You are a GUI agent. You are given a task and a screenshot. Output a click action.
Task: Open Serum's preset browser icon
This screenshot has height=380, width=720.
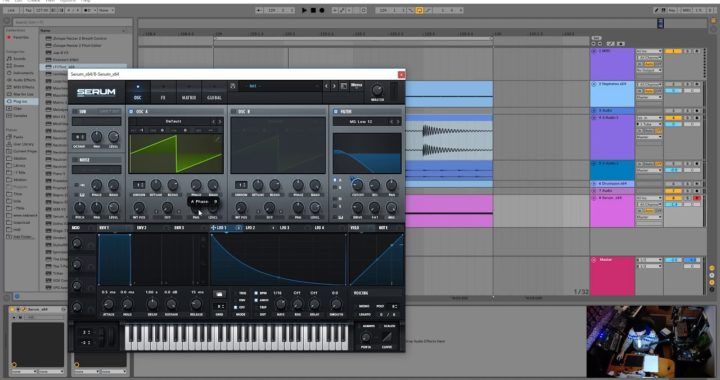(343, 86)
